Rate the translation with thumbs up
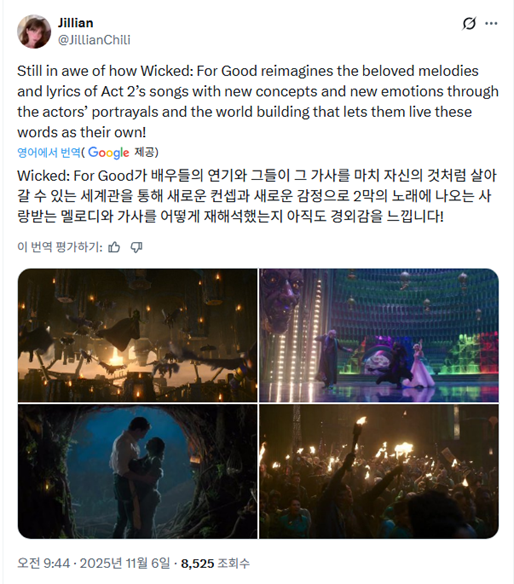 [114, 247]
